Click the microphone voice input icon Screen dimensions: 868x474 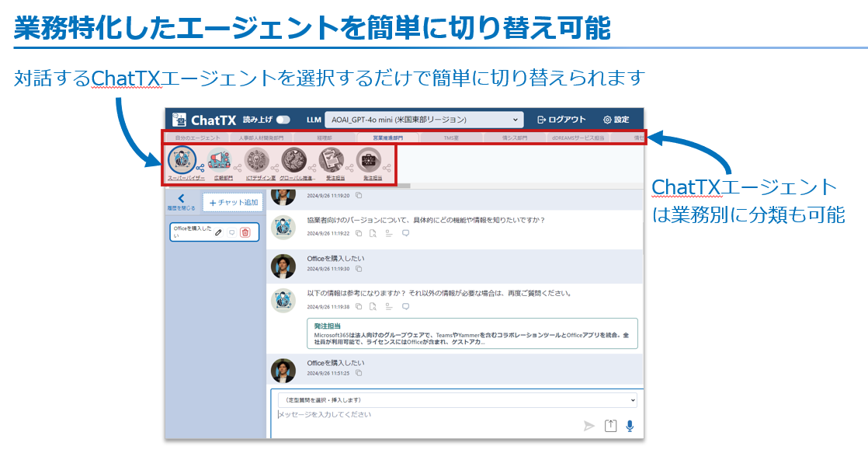[x=630, y=426]
